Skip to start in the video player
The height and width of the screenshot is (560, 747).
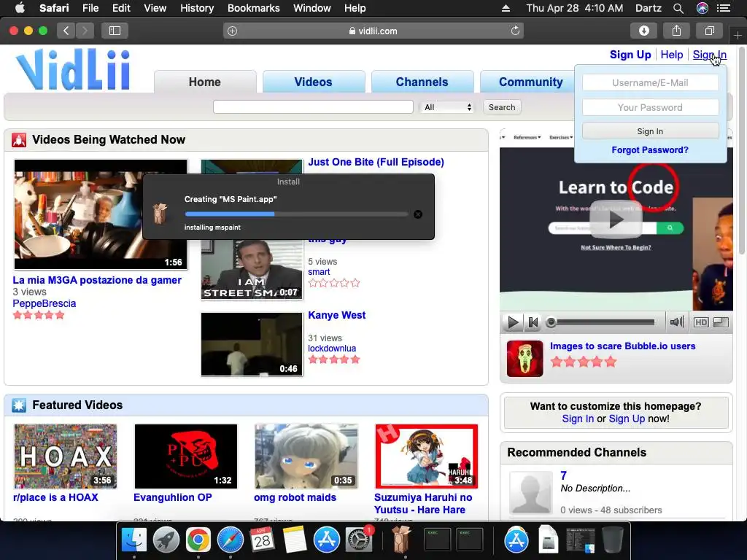click(533, 322)
